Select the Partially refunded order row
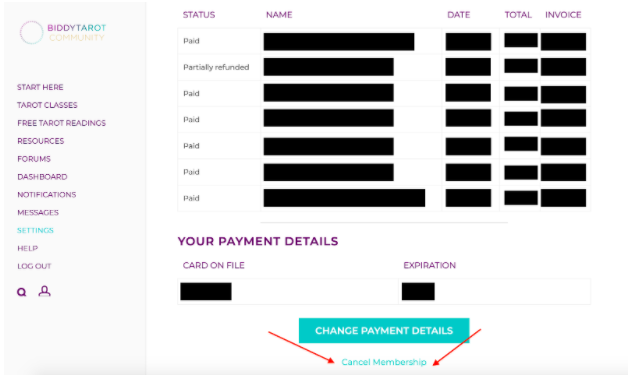 [x=384, y=67]
